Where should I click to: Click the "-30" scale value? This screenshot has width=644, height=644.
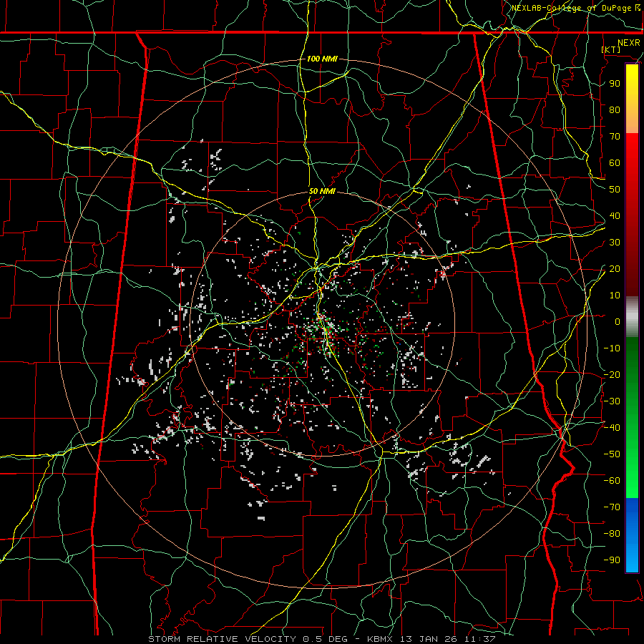click(612, 401)
